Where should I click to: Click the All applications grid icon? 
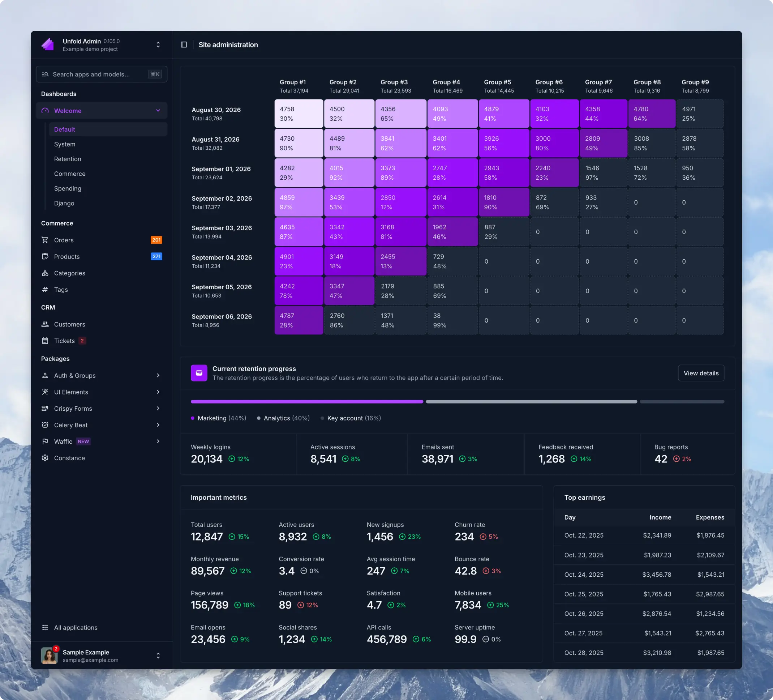[x=45, y=628]
